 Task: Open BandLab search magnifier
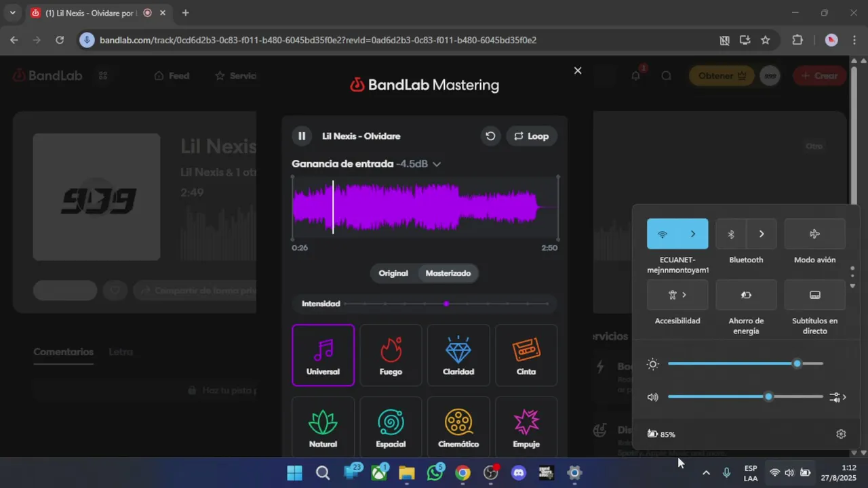667,76
